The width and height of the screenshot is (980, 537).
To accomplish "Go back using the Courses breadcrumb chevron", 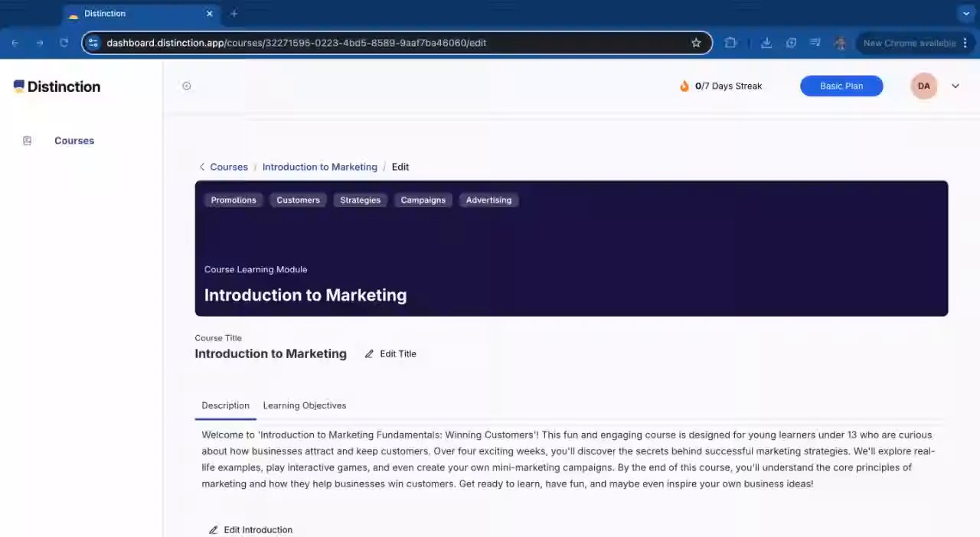I will 202,167.
